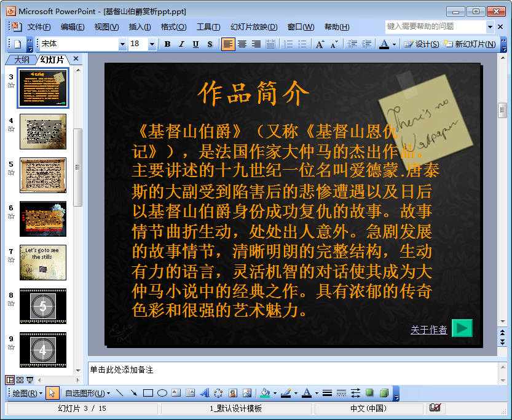
Task: Start slide show from current slide
Action: click(x=30, y=380)
